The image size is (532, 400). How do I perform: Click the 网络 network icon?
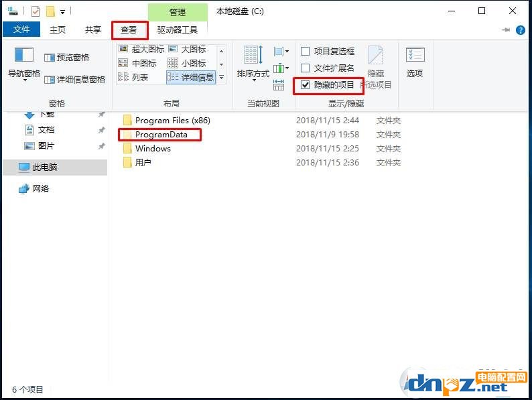23,189
